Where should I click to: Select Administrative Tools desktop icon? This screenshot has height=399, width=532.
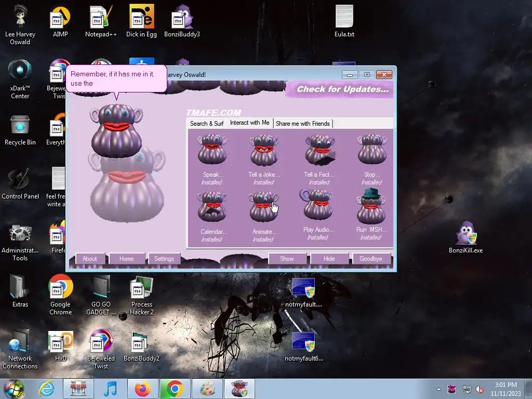[x=20, y=242]
